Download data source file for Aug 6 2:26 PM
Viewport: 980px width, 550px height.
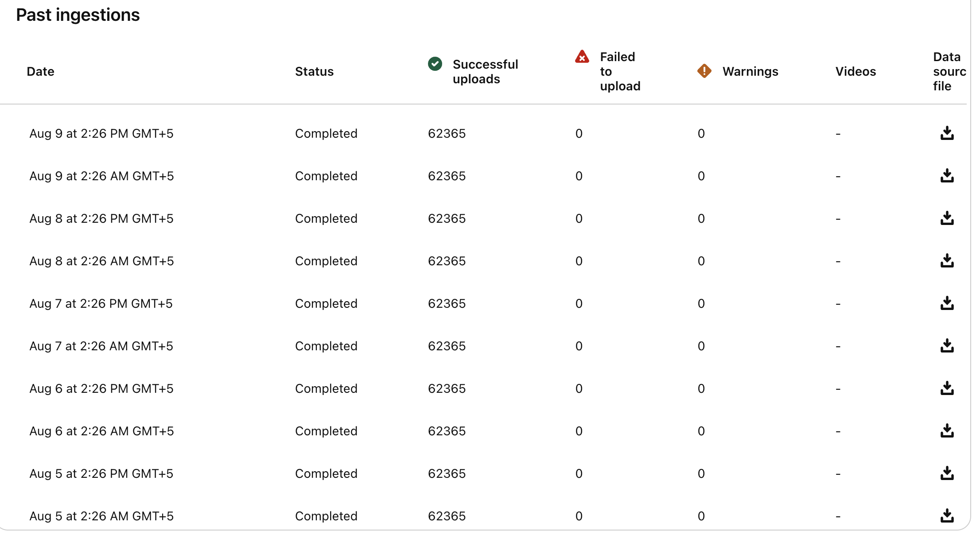pyautogui.click(x=947, y=388)
